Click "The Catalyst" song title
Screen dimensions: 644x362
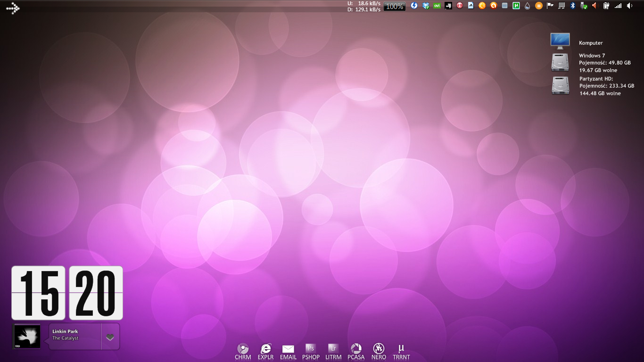pos(66,338)
